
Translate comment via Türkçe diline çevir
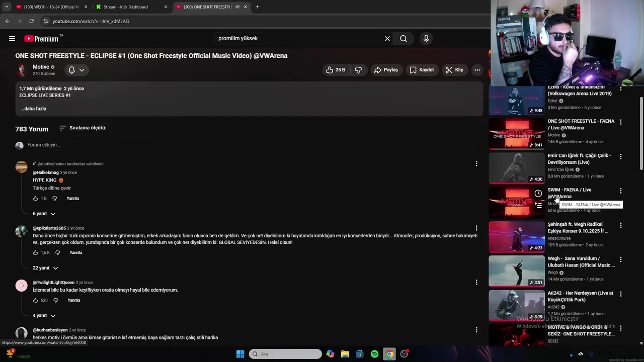point(52,188)
